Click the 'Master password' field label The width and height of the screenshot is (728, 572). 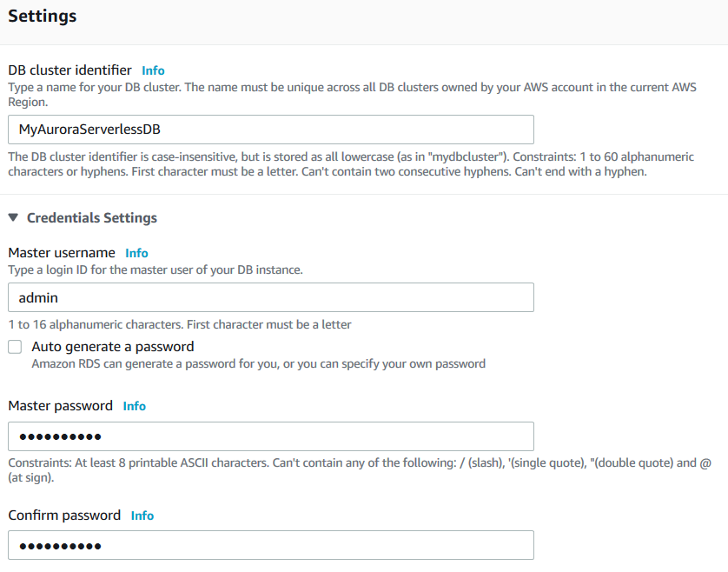pos(61,406)
